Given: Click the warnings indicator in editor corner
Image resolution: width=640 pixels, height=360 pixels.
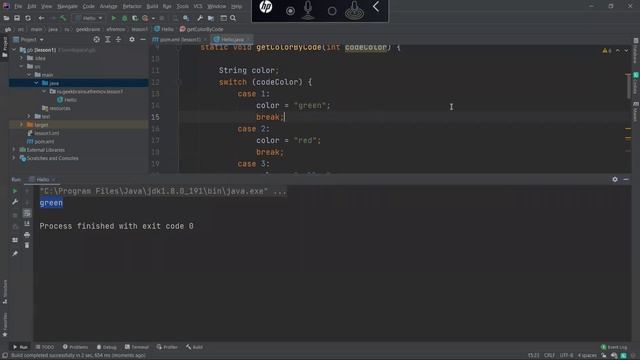Looking at the screenshot, I should (x=607, y=51).
